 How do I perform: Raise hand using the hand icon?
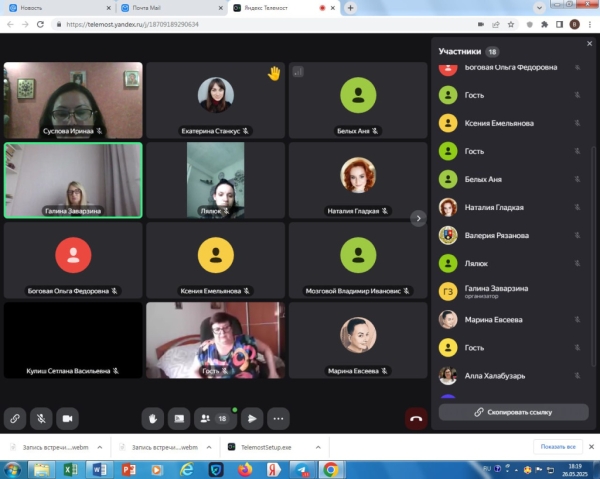[152, 418]
